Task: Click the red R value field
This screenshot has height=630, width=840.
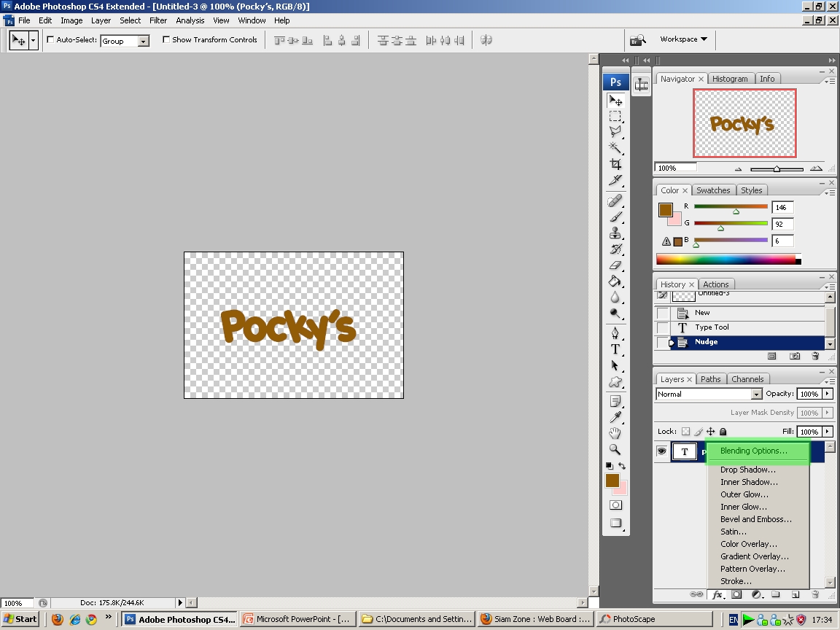Action: point(782,207)
